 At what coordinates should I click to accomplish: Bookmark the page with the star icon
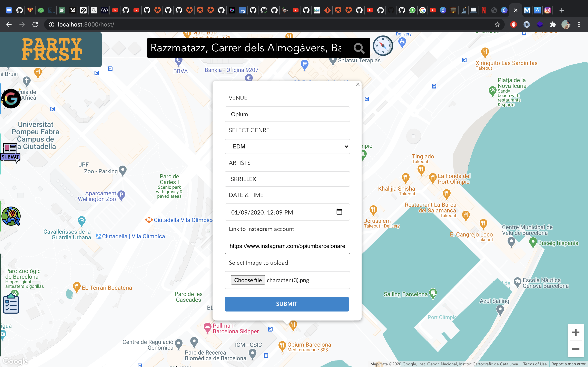click(497, 24)
